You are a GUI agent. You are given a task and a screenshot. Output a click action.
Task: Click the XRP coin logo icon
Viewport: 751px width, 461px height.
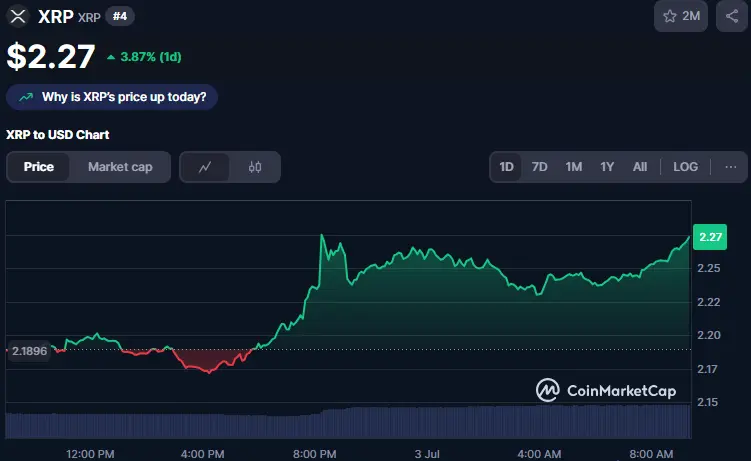(x=18, y=16)
